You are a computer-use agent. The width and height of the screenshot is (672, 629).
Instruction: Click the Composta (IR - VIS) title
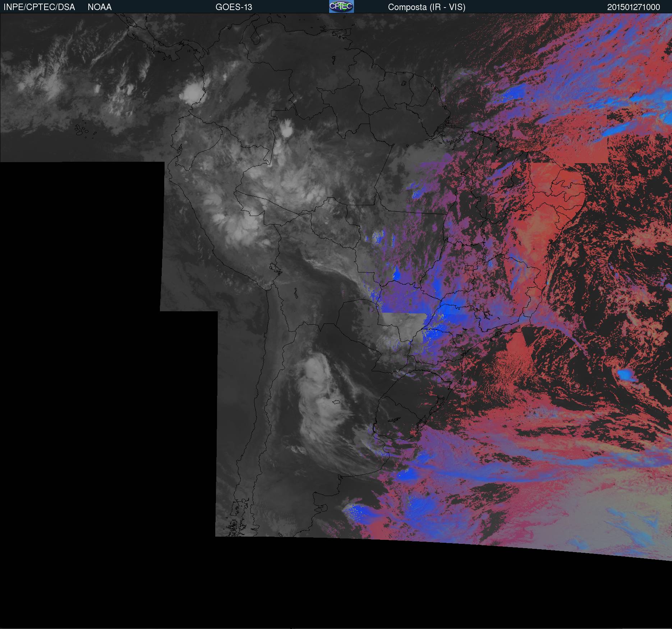(427, 7)
